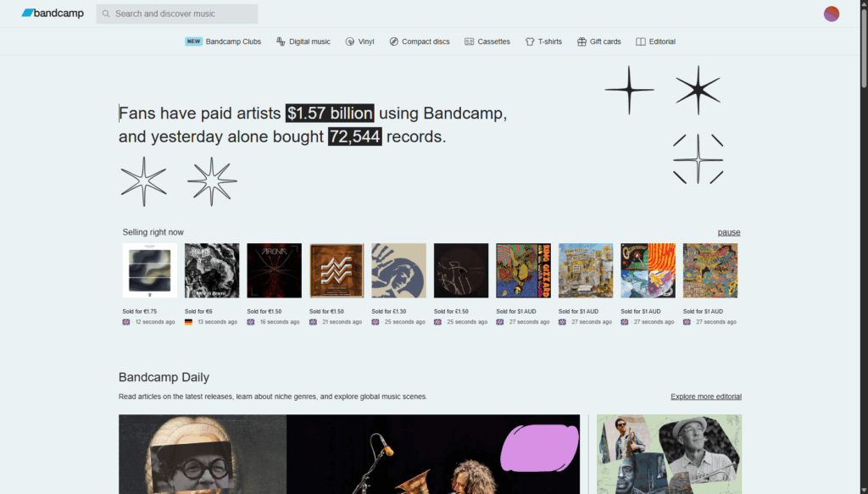Click the "12 seconds ago" timestamp
The image size is (868, 494).
[155, 322]
